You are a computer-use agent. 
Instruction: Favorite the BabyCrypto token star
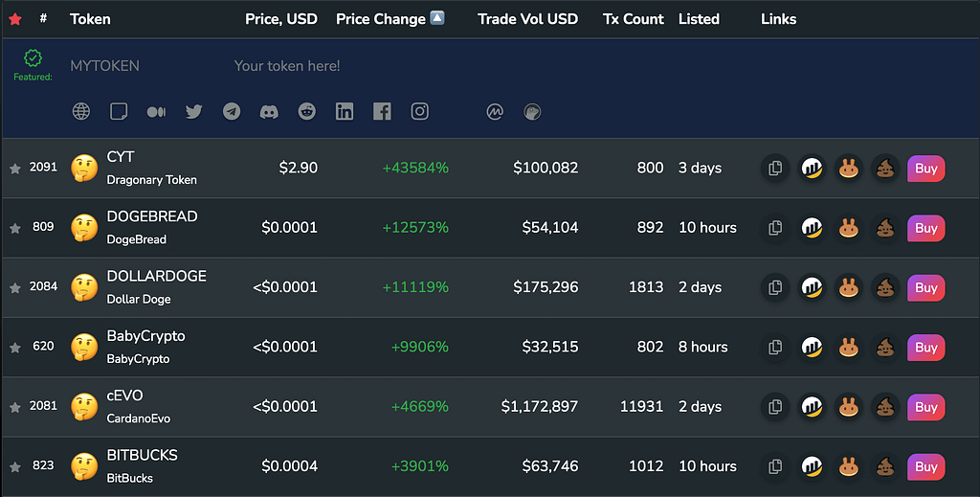15,348
